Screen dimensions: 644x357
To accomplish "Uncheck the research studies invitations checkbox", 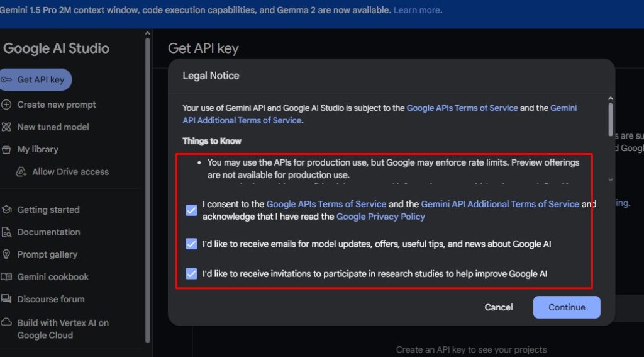I will [191, 273].
